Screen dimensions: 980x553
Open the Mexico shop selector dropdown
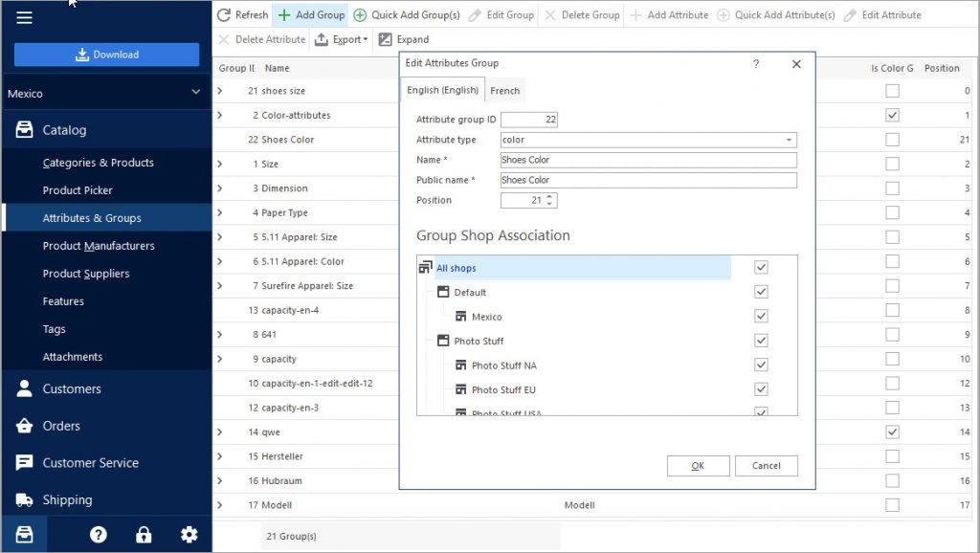pyautogui.click(x=105, y=93)
